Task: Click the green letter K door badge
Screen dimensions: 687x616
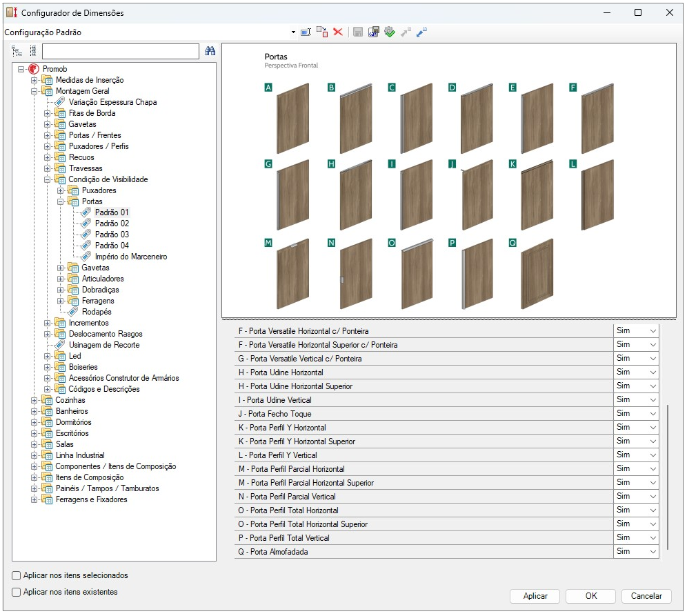Action: tap(512, 164)
